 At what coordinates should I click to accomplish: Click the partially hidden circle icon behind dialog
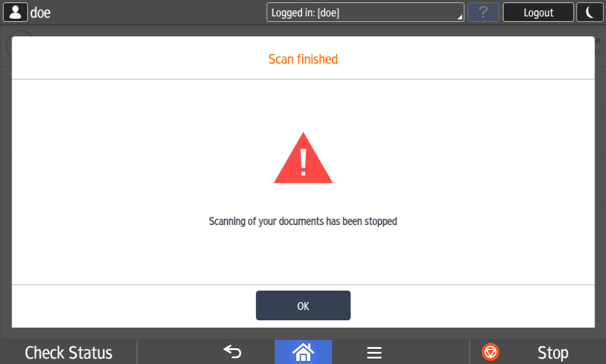[21, 34]
